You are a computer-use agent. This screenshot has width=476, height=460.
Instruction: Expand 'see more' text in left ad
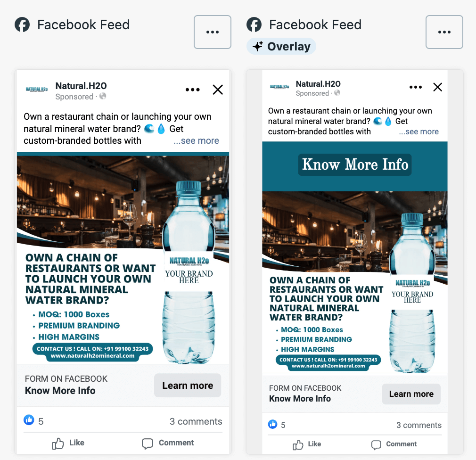[x=196, y=140]
